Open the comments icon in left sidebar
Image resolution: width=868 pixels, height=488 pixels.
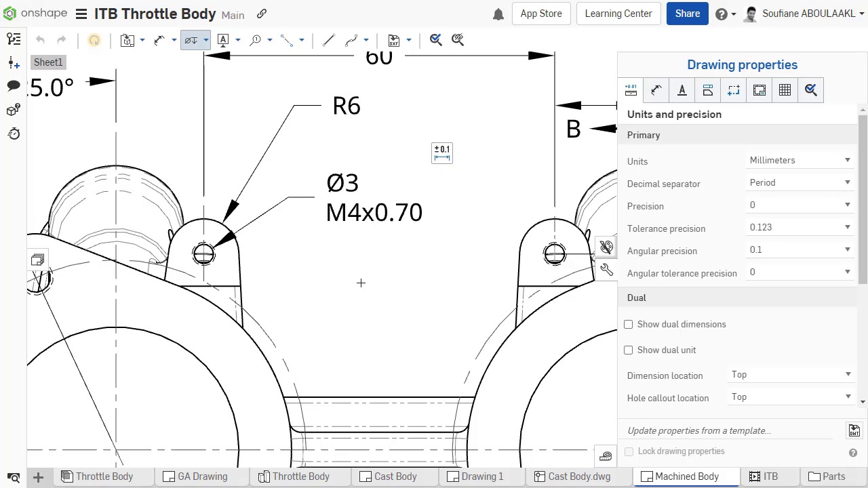(x=14, y=85)
